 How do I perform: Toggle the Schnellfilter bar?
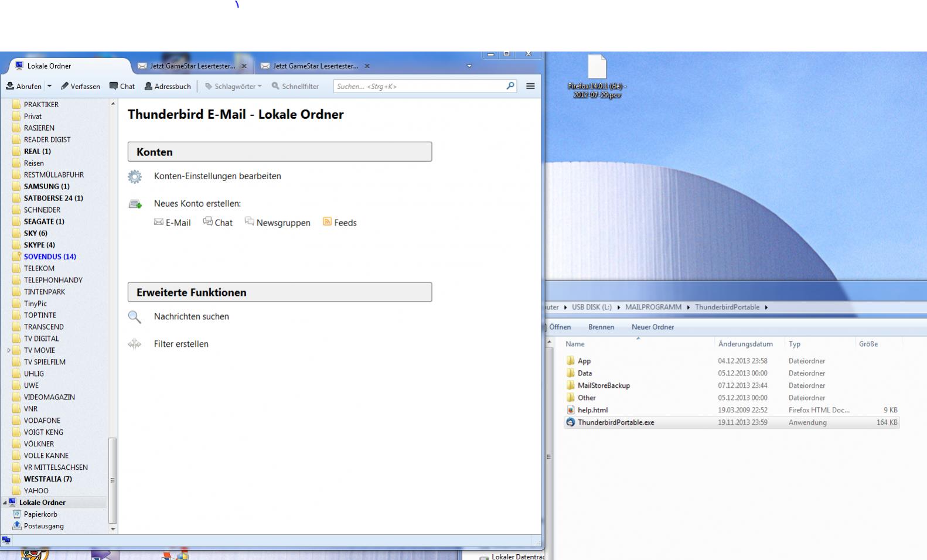[x=295, y=86]
